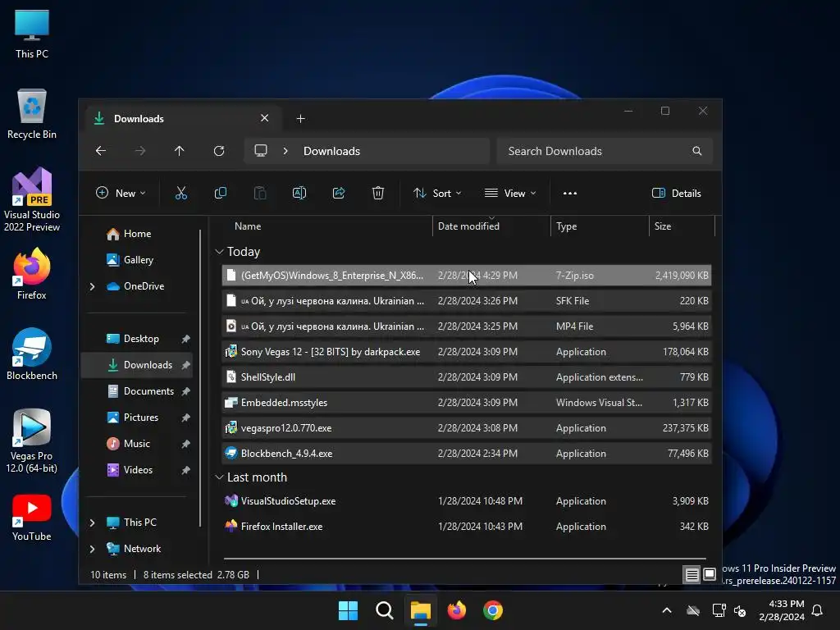Click the Paste clipboard icon
Viewport: 840px width, 630px height.
click(x=260, y=194)
